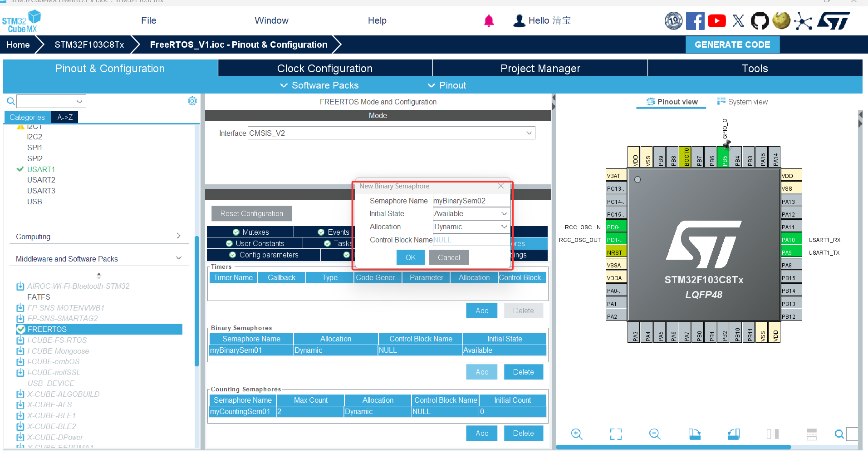Open the Config parameters tab

[x=264, y=255]
